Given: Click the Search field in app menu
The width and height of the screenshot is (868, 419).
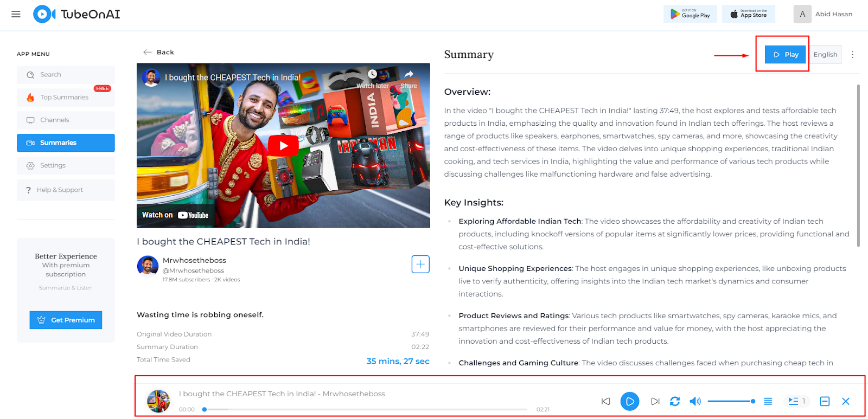Looking at the screenshot, I should click(66, 75).
